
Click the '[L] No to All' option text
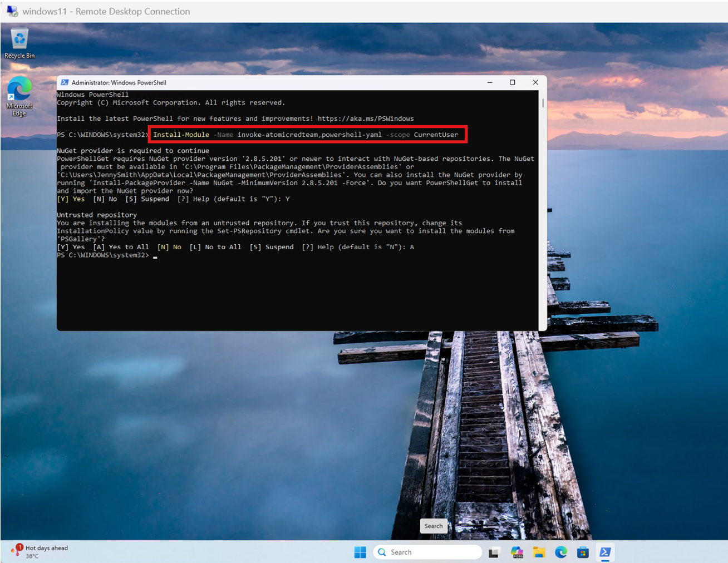(215, 247)
